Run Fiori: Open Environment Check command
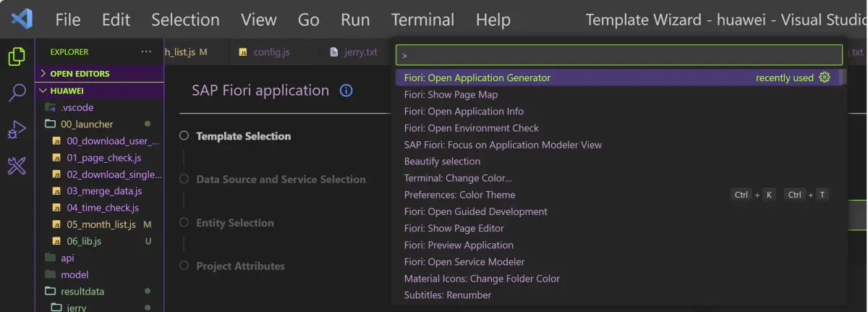This screenshot has width=868, height=312. tap(619, 127)
